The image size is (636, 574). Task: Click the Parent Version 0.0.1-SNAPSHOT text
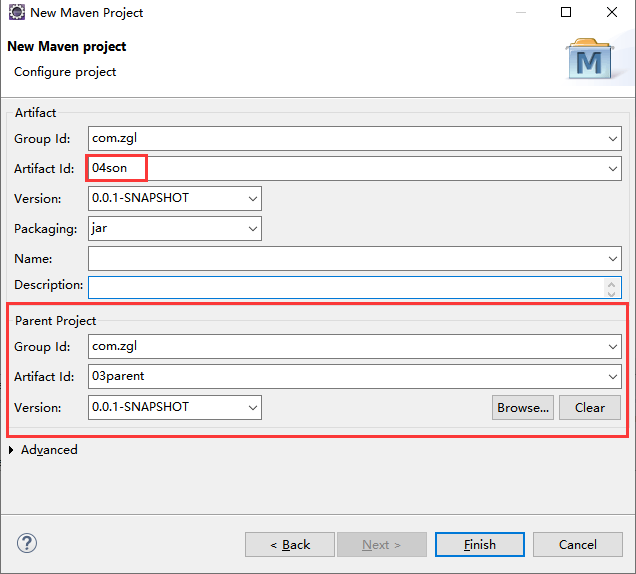[x=140, y=407]
